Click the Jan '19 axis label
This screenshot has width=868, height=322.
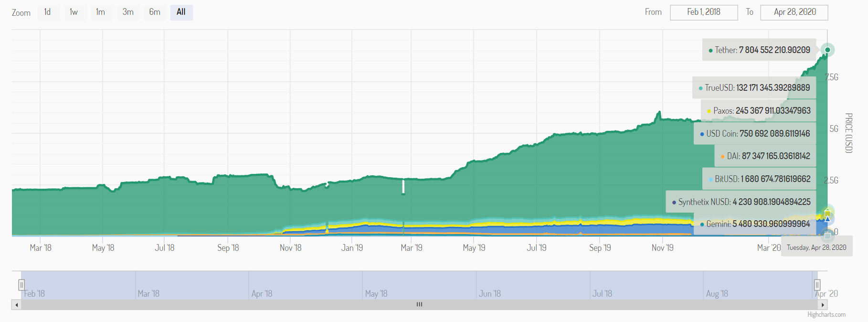(352, 248)
